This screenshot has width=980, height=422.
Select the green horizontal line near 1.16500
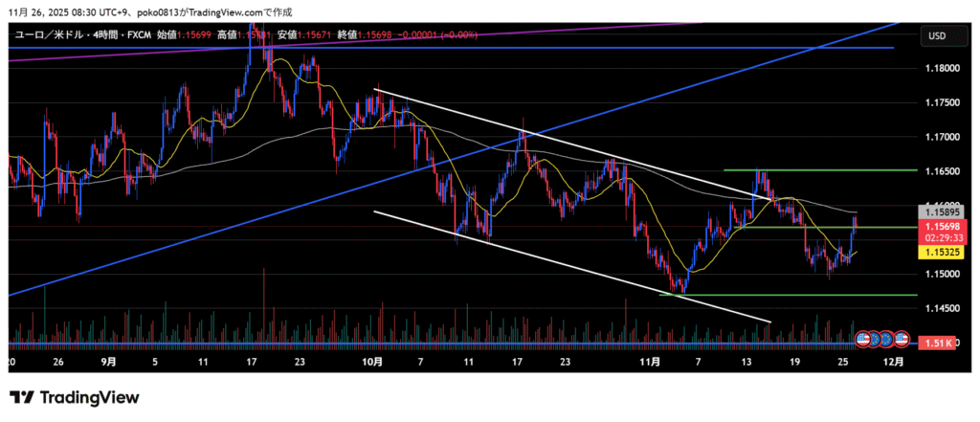813,170
